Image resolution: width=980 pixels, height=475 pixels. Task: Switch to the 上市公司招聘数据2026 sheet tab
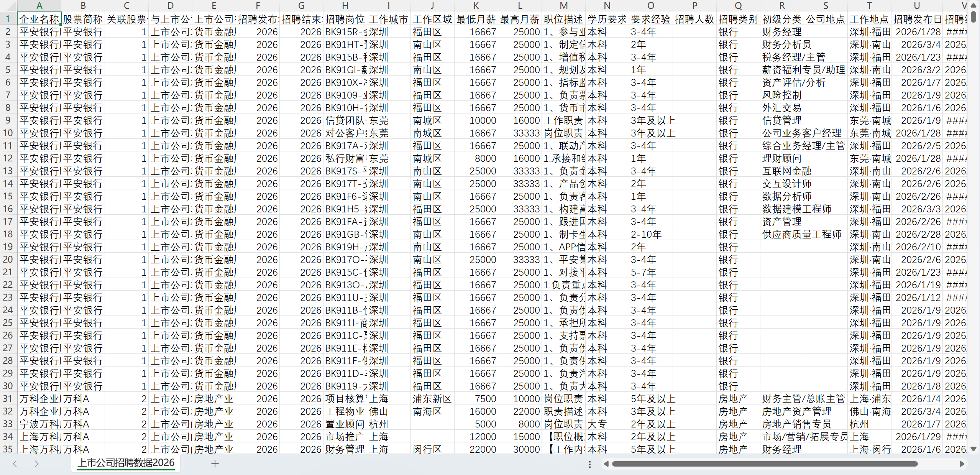tap(126, 463)
